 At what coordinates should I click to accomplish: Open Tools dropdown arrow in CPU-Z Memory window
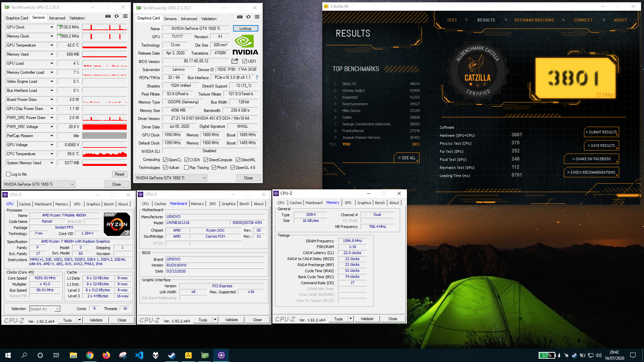[351, 319]
